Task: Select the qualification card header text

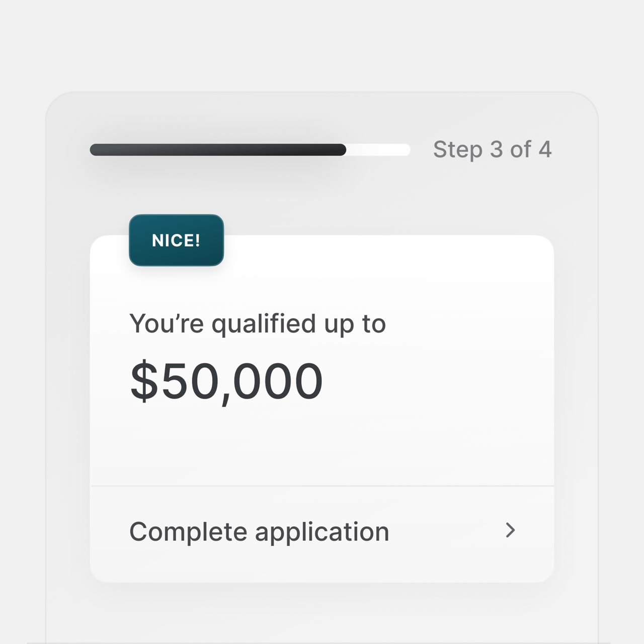Action: pyautogui.click(x=258, y=324)
